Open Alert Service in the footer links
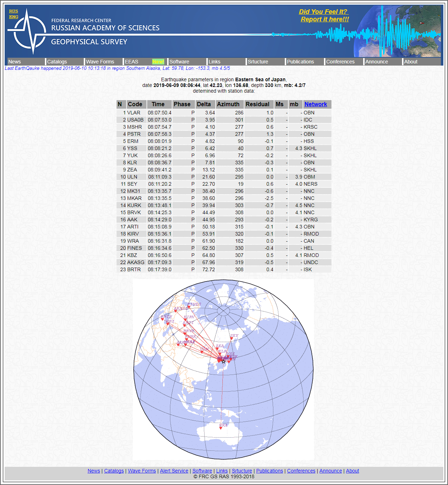Image resolution: width=448 pixels, height=485 pixels. coord(174,471)
